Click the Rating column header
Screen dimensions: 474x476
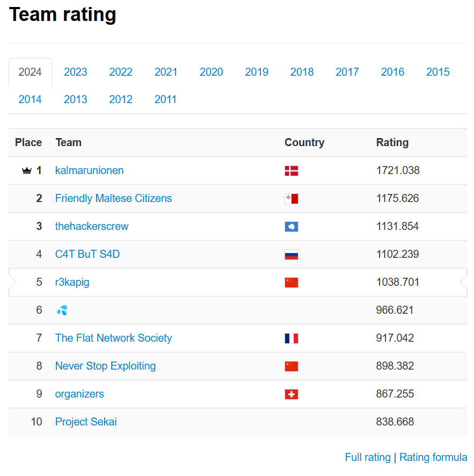392,143
